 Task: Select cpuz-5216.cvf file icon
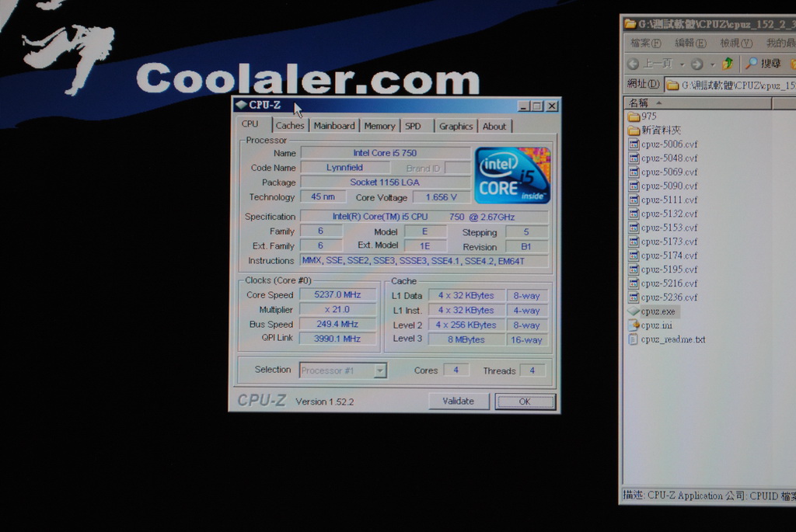(634, 283)
